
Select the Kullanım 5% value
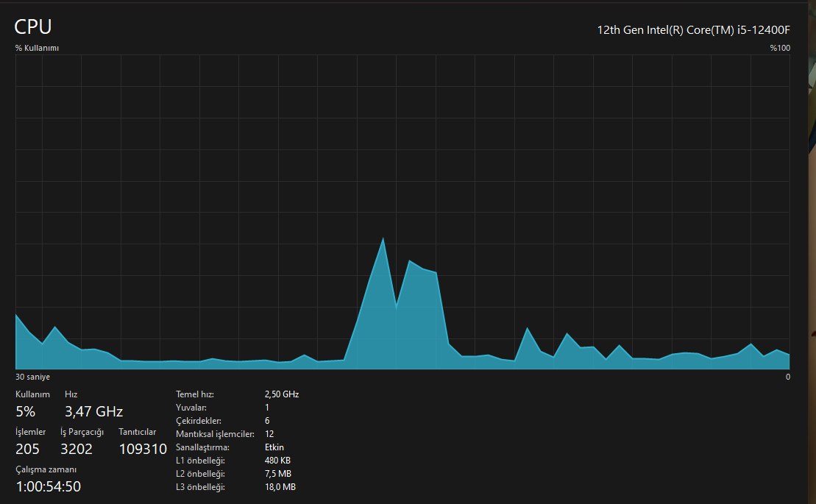tap(26, 411)
